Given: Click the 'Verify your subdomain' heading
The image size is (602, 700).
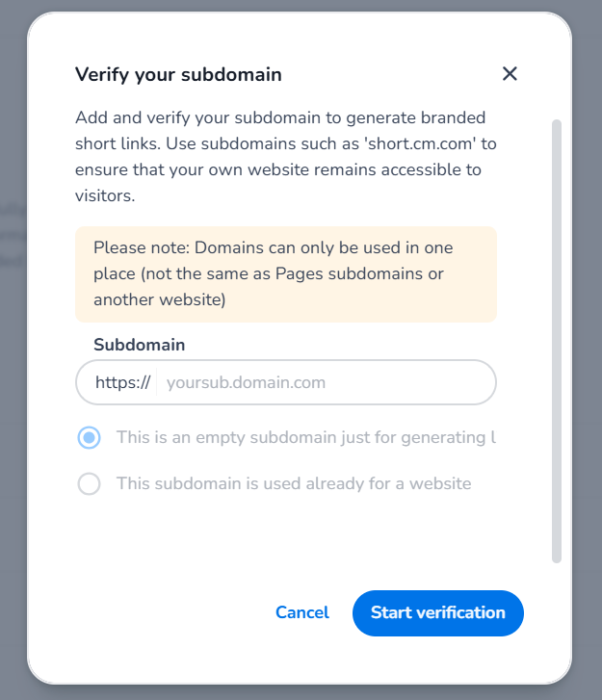Looking at the screenshot, I should 178,74.
